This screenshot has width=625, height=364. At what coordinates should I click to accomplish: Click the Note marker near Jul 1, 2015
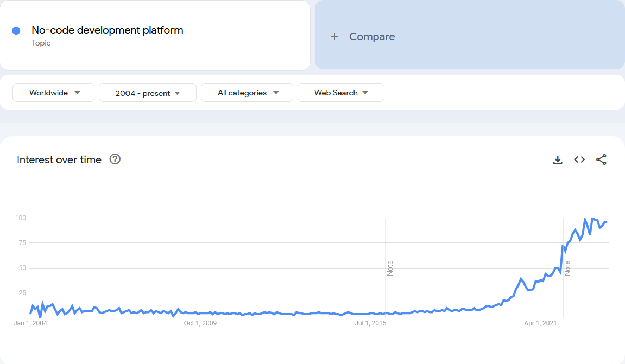coord(390,268)
